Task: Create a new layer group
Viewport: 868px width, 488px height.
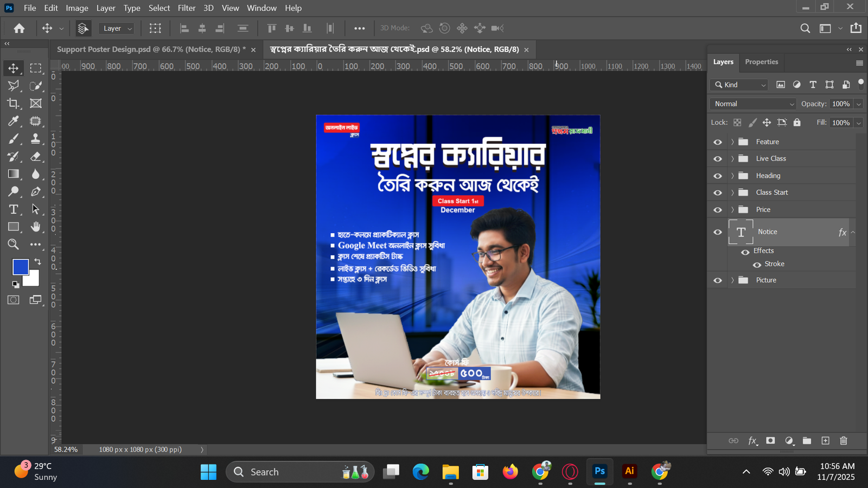Action: pyautogui.click(x=807, y=441)
